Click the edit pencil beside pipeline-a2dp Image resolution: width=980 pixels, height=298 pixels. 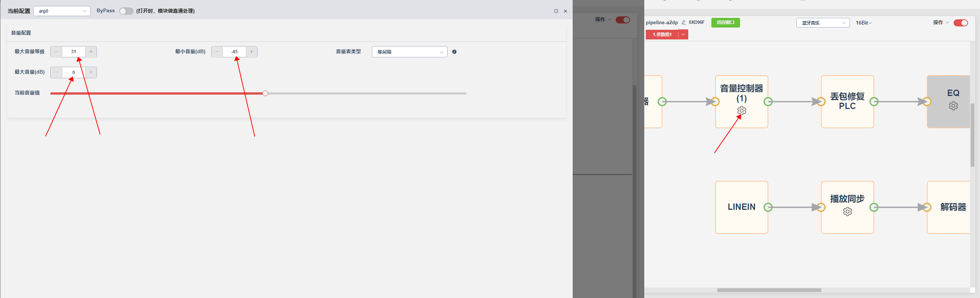[683, 23]
